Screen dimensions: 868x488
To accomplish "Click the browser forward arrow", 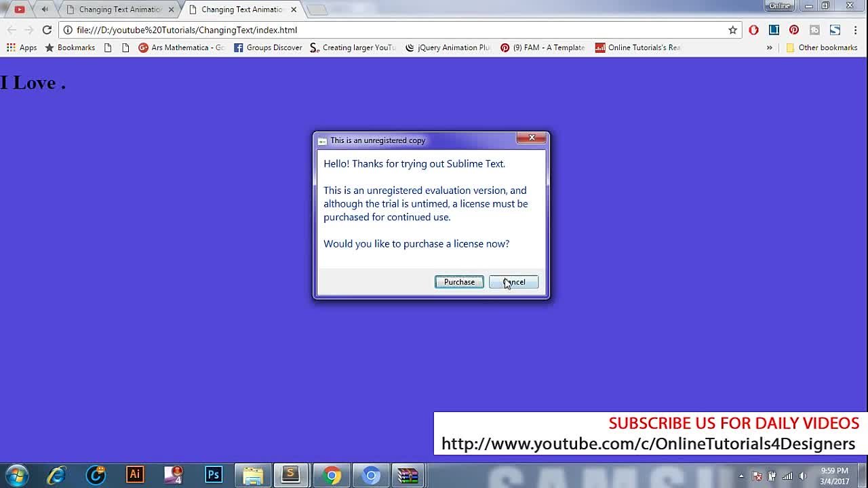I will pyautogui.click(x=28, y=30).
